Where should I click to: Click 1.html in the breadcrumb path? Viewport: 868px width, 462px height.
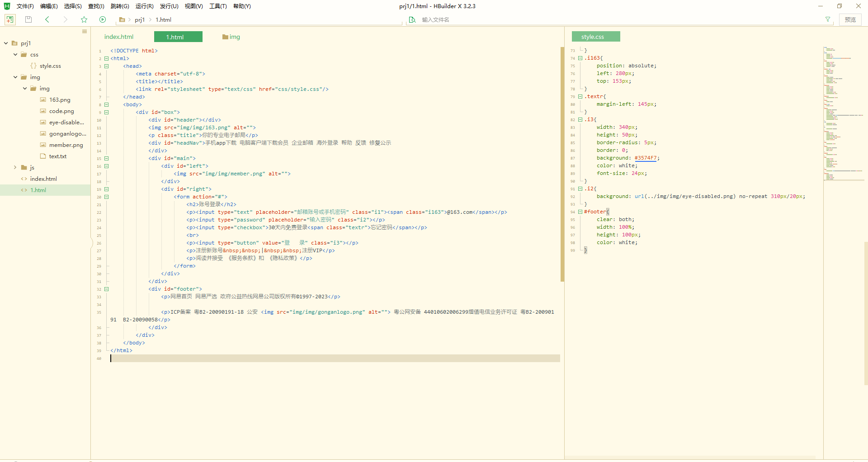(163, 19)
